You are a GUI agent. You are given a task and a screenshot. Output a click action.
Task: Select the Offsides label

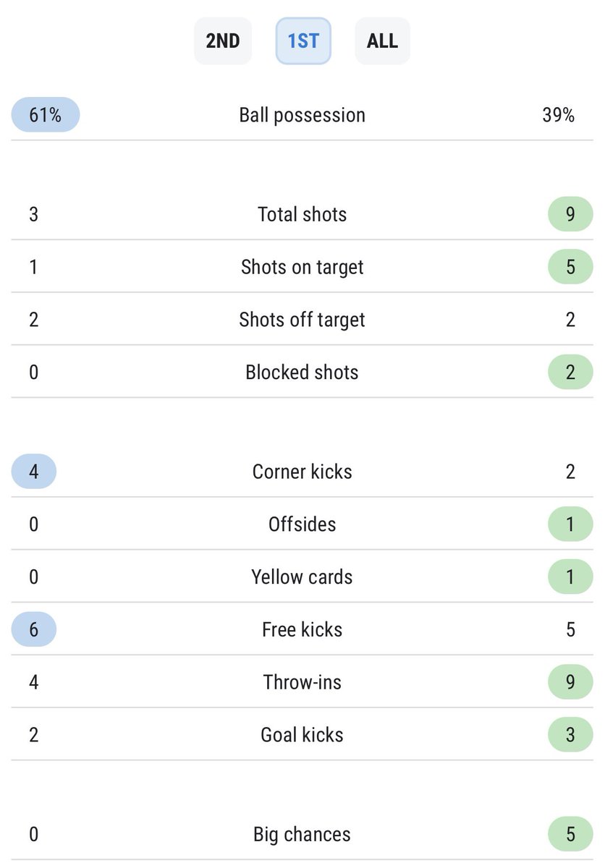coord(302,524)
